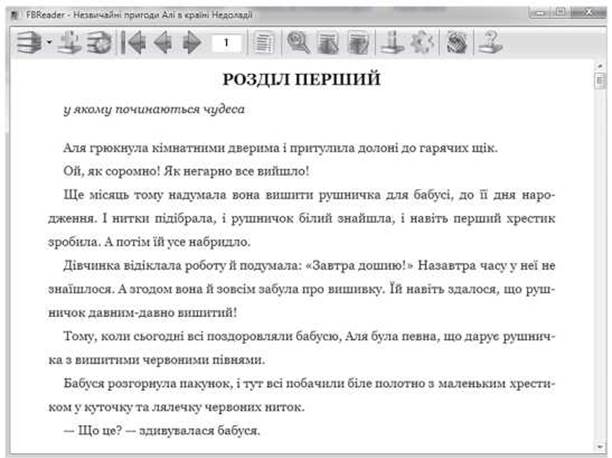Open the settings gear icon
The width and height of the screenshot is (612, 458).
point(422,42)
